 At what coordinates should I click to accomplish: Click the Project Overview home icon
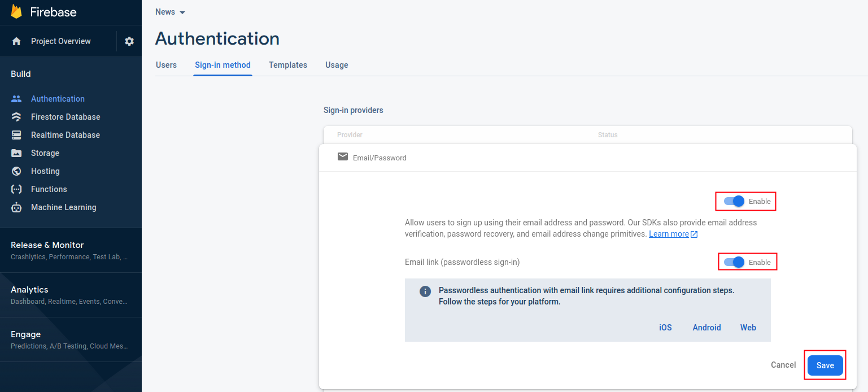pyautogui.click(x=16, y=41)
